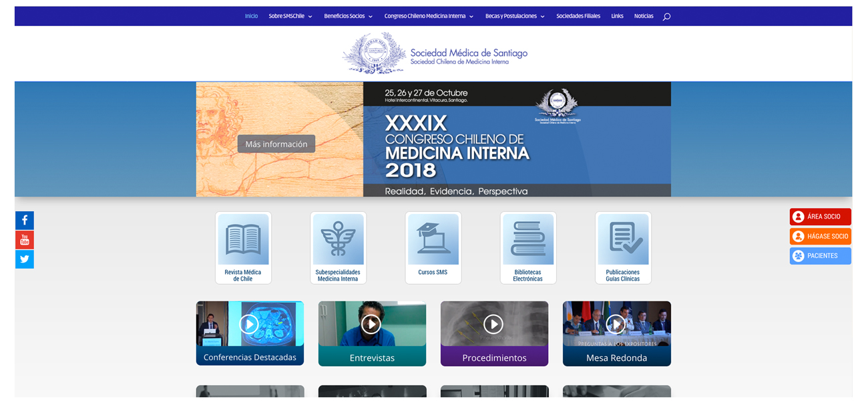Open Publicaciones Guías Clínicas checklist icon

[x=623, y=240]
